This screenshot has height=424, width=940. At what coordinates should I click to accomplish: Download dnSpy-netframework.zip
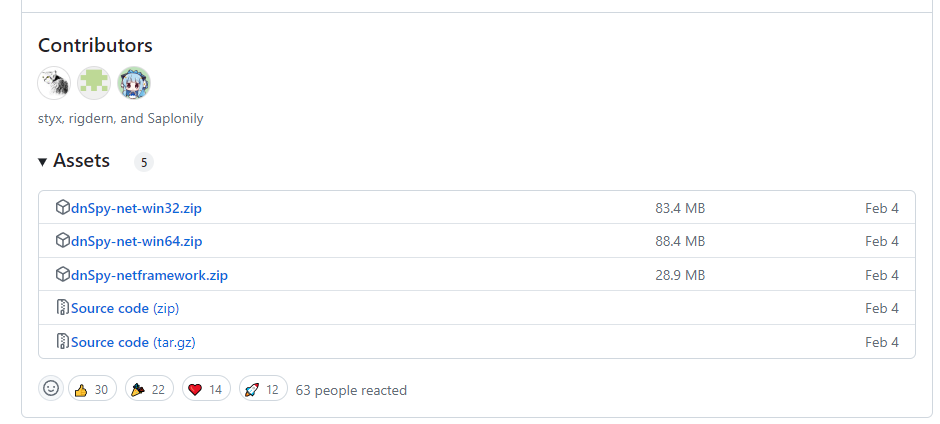point(149,275)
